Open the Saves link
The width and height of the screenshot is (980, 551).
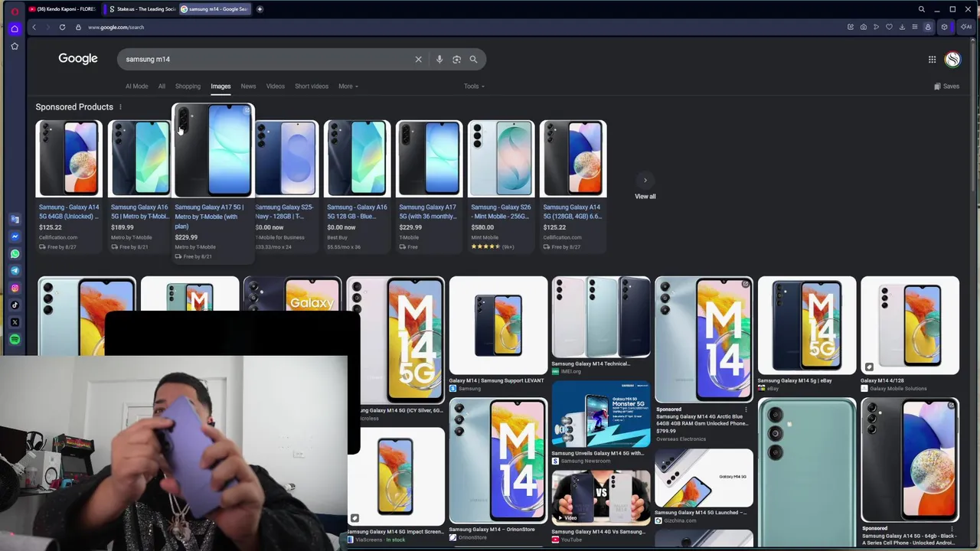click(947, 86)
